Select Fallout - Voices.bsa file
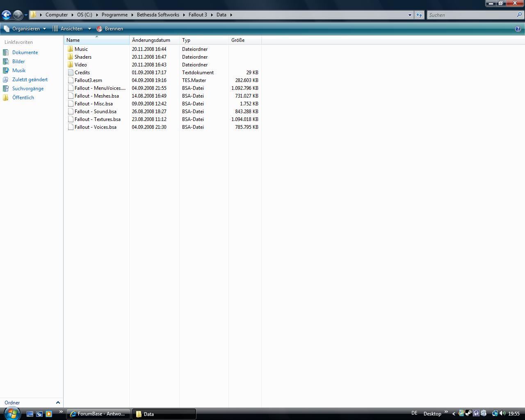This screenshot has height=420, width=525. click(96, 127)
